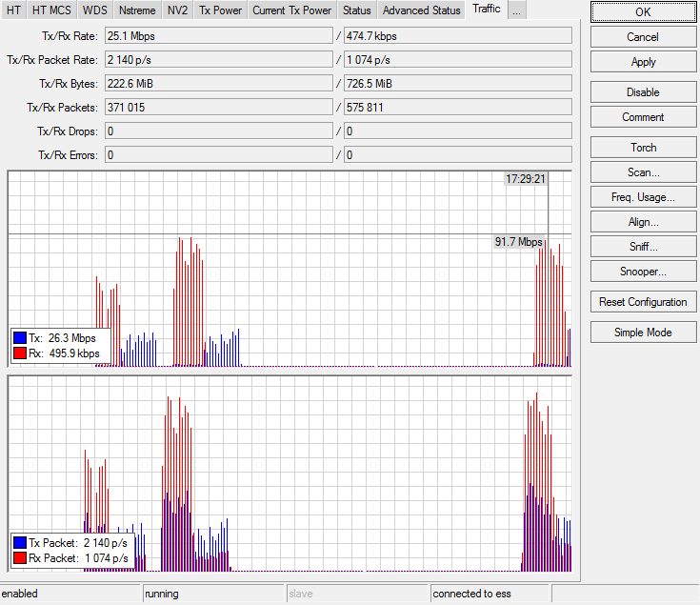
Task: Click Rx Packets field 575 811
Action: point(458,108)
